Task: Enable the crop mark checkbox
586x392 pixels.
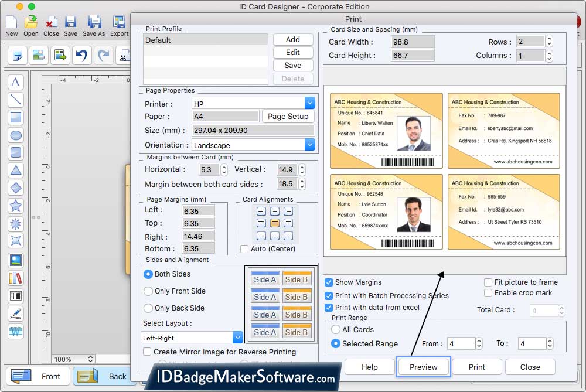Action: (x=488, y=293)
